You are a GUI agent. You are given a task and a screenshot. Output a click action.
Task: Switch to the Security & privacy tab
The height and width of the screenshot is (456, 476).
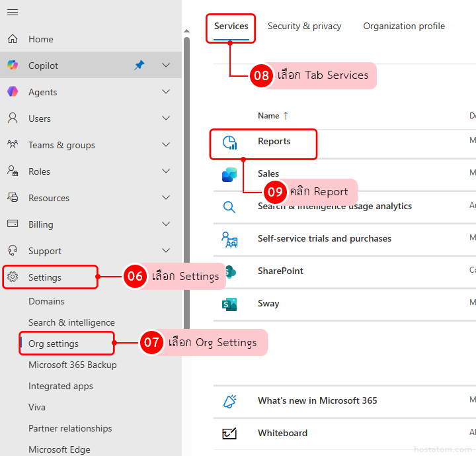tap(304, 26)
